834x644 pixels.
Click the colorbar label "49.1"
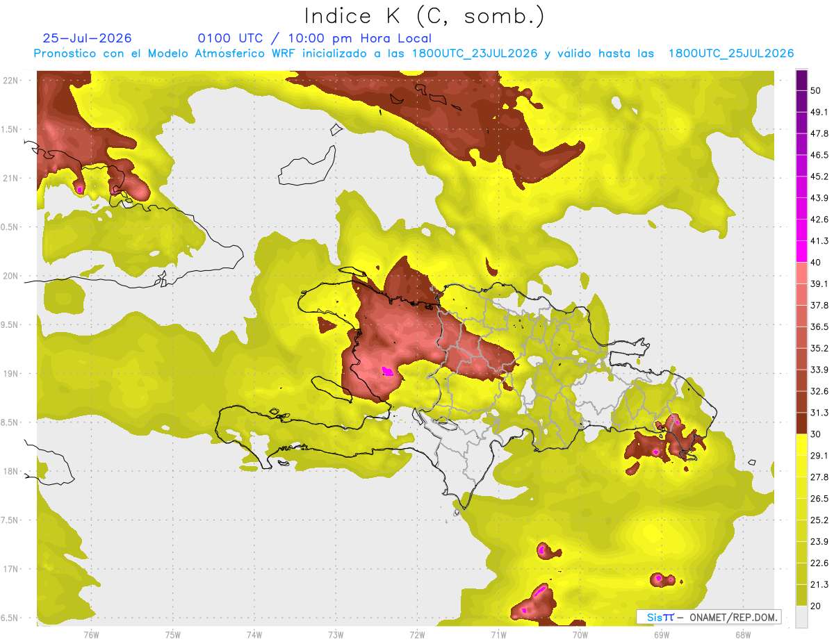click(819, 113)
